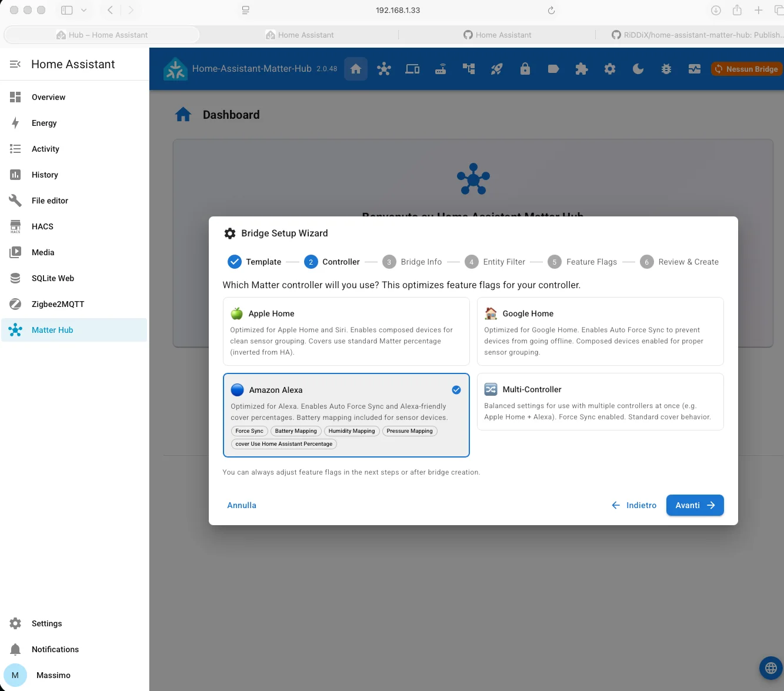
Task: Show Safari downloads
Action: 716,10
